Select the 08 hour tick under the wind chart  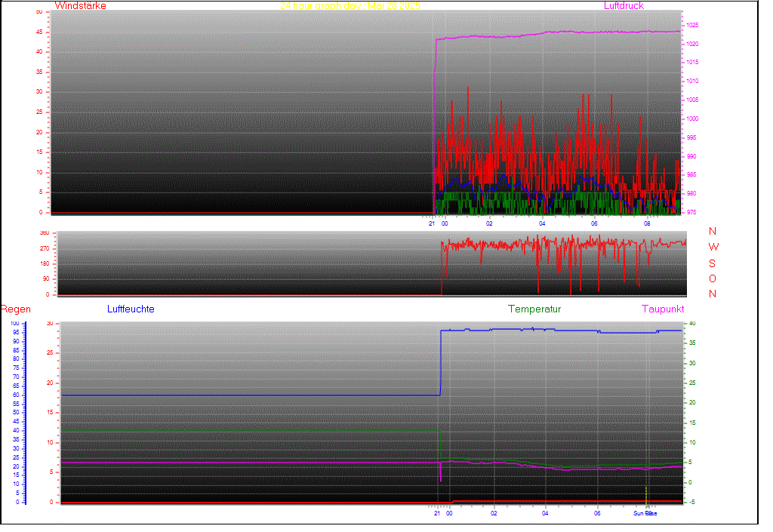[x=647, y=223]
